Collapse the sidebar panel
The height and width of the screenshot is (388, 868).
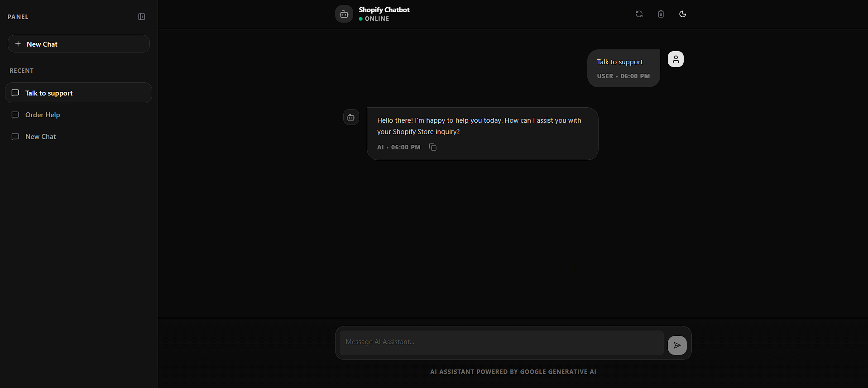(x=142, y=17)
